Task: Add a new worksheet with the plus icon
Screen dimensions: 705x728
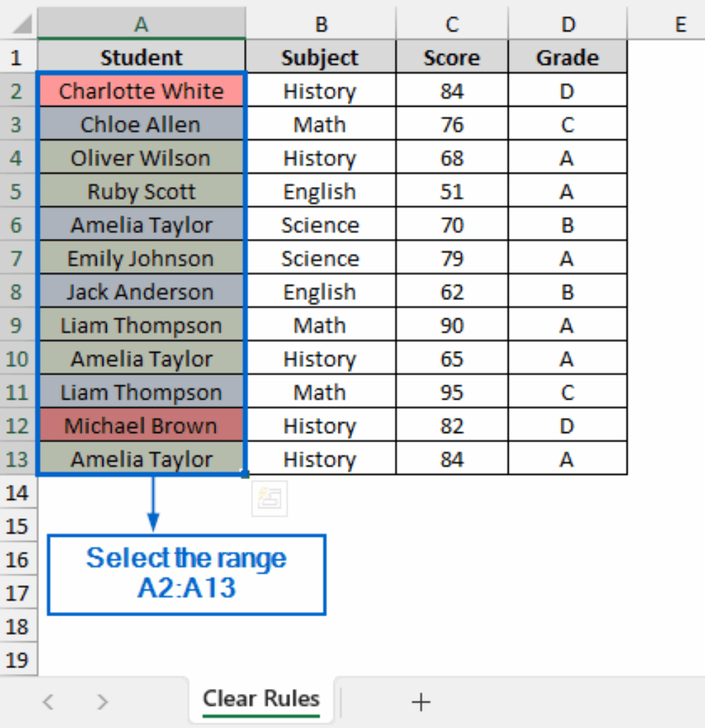Action: (420, 702)
